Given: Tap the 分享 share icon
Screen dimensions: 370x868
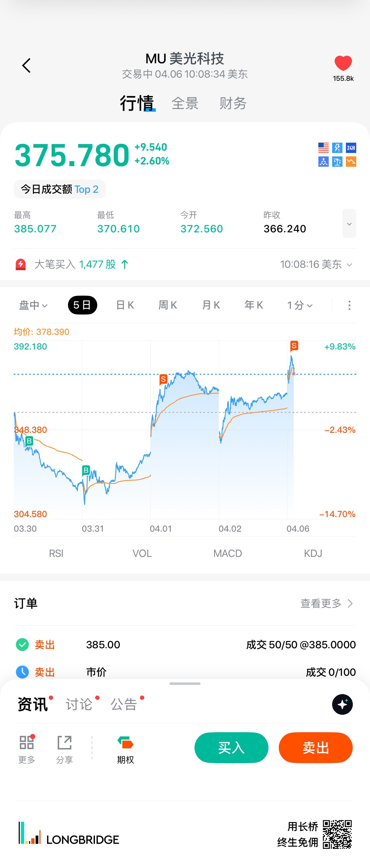Looking at the screenshot, I should point(65,743).
